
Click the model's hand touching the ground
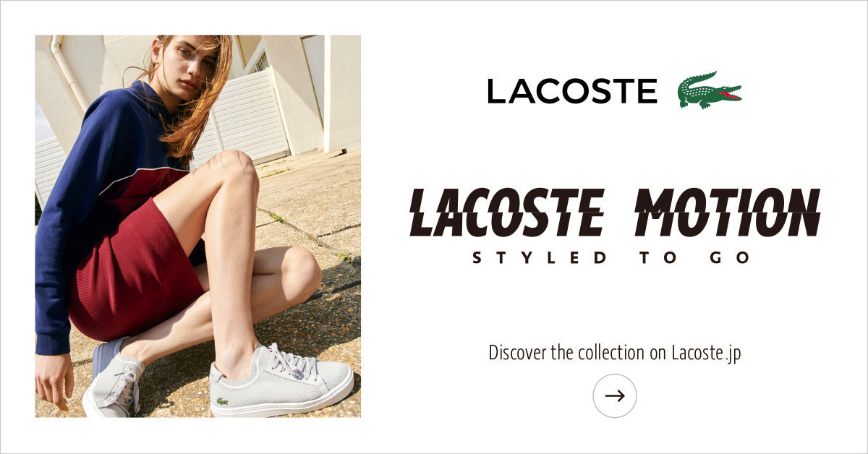(54, 380)
